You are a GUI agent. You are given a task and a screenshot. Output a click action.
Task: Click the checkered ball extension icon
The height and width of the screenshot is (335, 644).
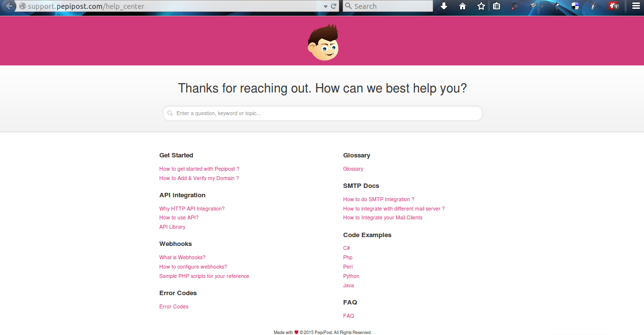pyautogui.click(x=576, y=6)
